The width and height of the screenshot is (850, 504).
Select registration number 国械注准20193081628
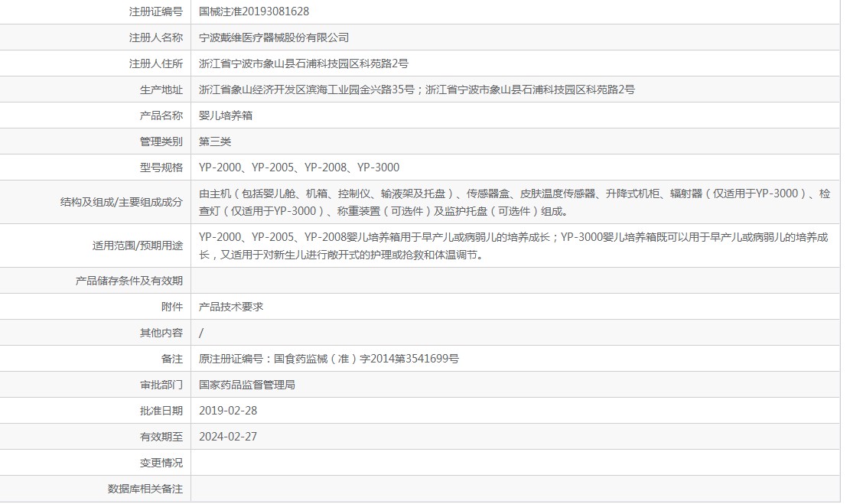point(254,11)
